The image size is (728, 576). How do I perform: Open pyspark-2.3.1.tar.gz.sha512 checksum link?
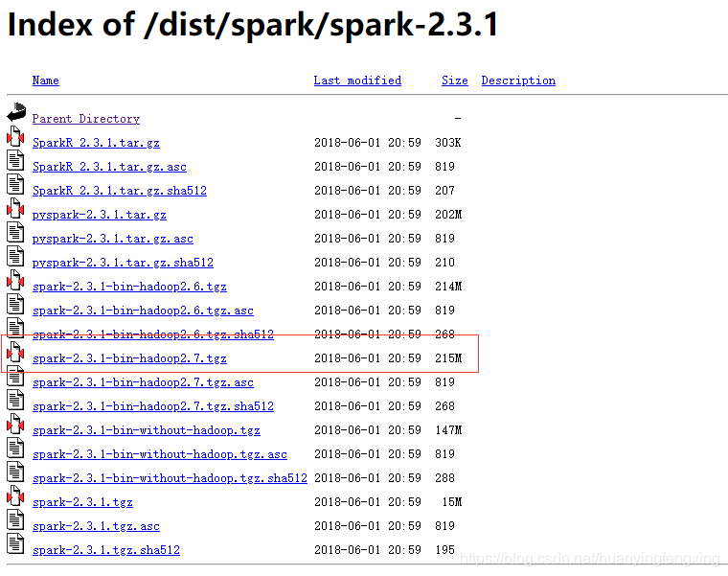coord(123,263)
